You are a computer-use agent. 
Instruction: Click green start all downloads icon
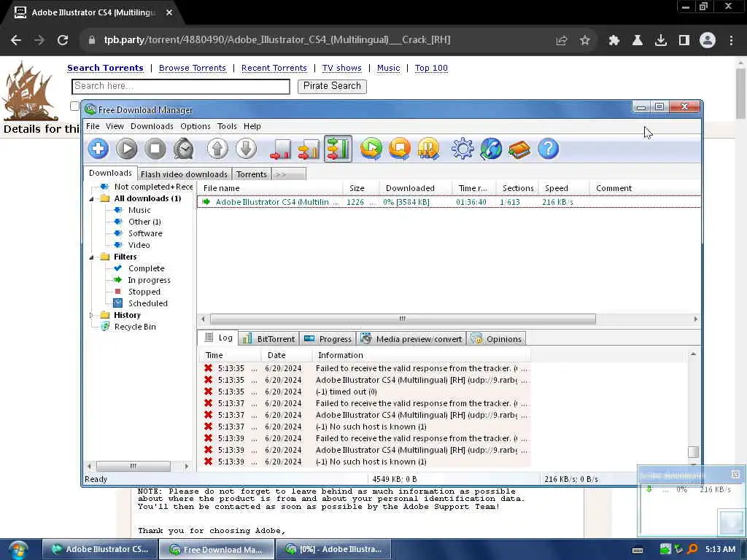coord(371,149)
